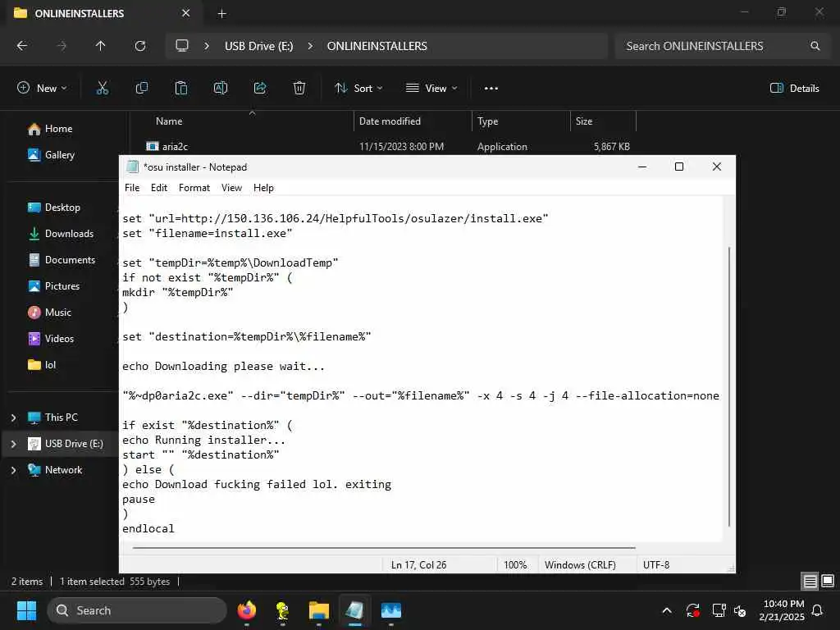The width and height of the screenshot is (840, 630).
Task: Select ONLINEINSTALLERS breadcrumb
Action: [x=377, y=46]
